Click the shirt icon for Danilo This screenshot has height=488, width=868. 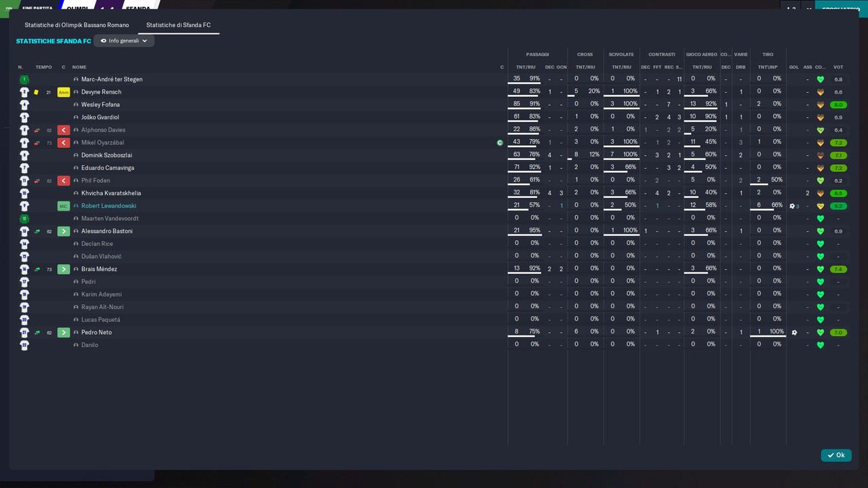point(24,345)
